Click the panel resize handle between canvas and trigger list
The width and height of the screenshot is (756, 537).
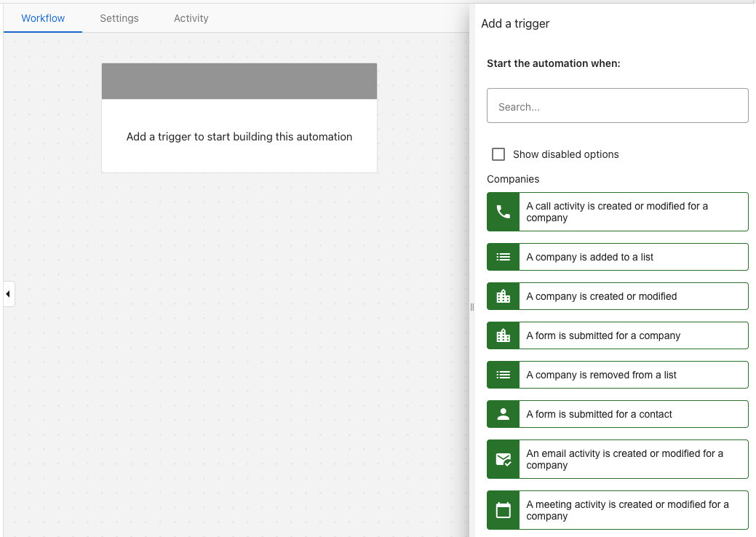(x=471, y=307)
